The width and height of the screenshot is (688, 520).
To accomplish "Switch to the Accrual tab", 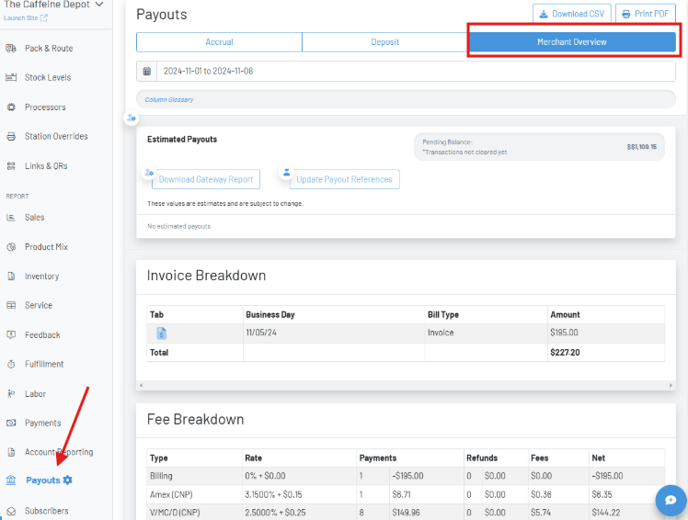I will 218,42.
